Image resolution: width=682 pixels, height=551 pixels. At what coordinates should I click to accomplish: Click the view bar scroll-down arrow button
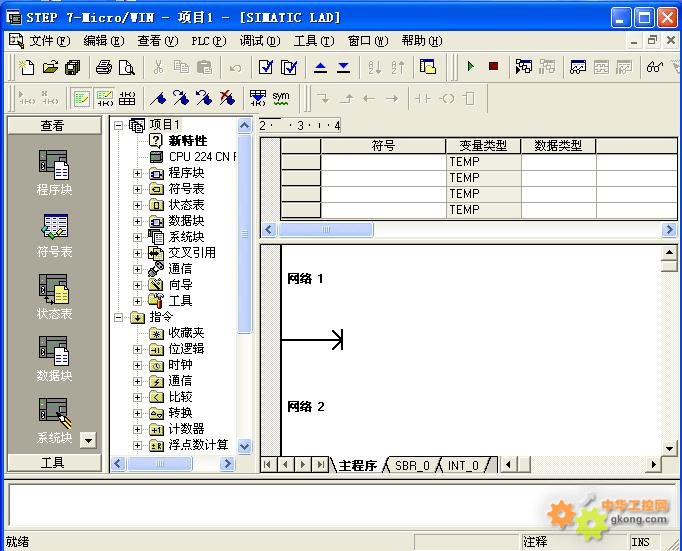(88, 441)
